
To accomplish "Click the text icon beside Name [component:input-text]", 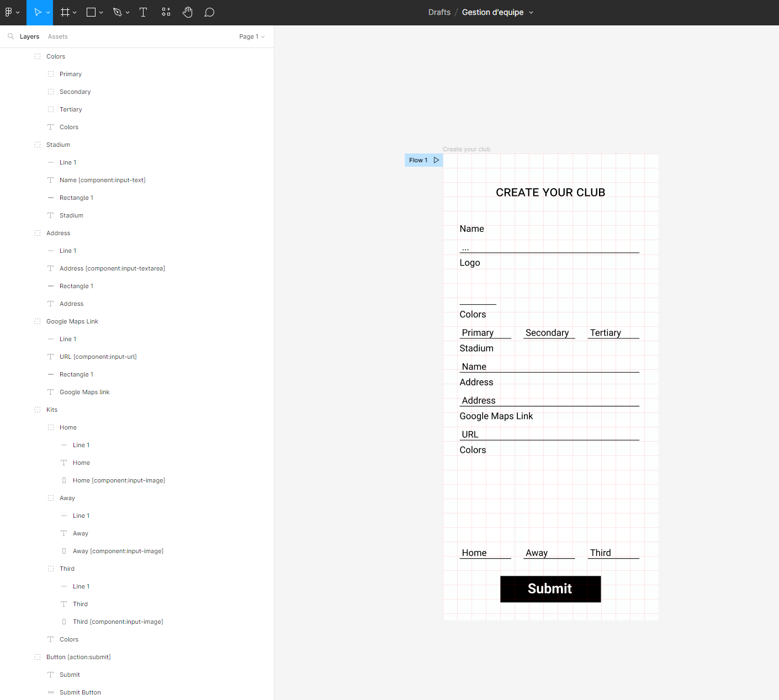I will tap(51, 180).
